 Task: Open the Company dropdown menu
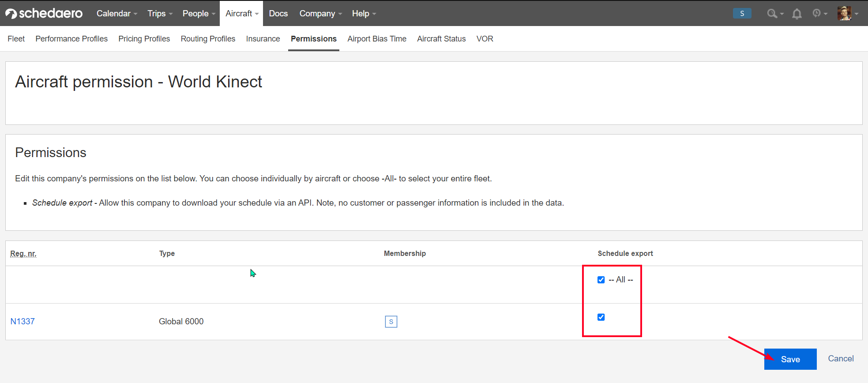coord(320,13)
